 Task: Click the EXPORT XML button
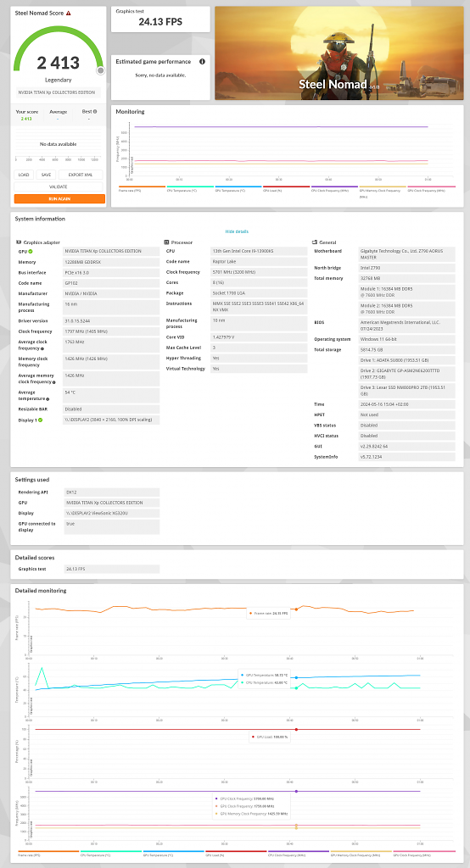(x=81, y=175)
